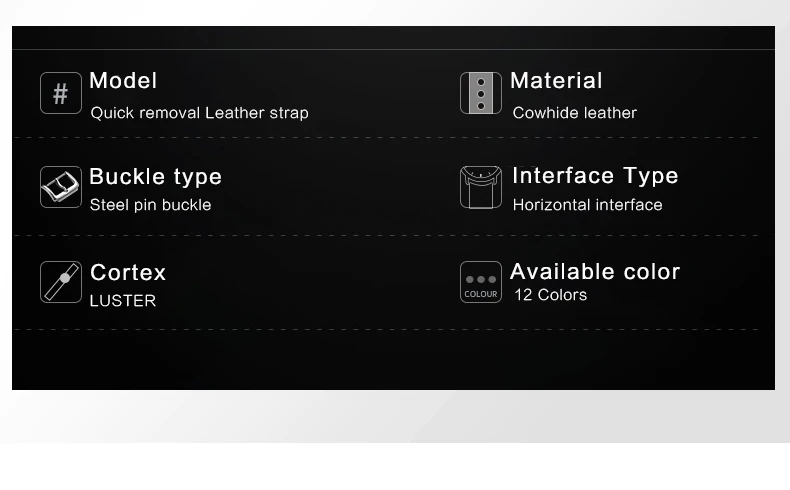This screenshot has height=490, width=790.
Task: Select the 12 Colors text
Action: (x=551, y=295)
